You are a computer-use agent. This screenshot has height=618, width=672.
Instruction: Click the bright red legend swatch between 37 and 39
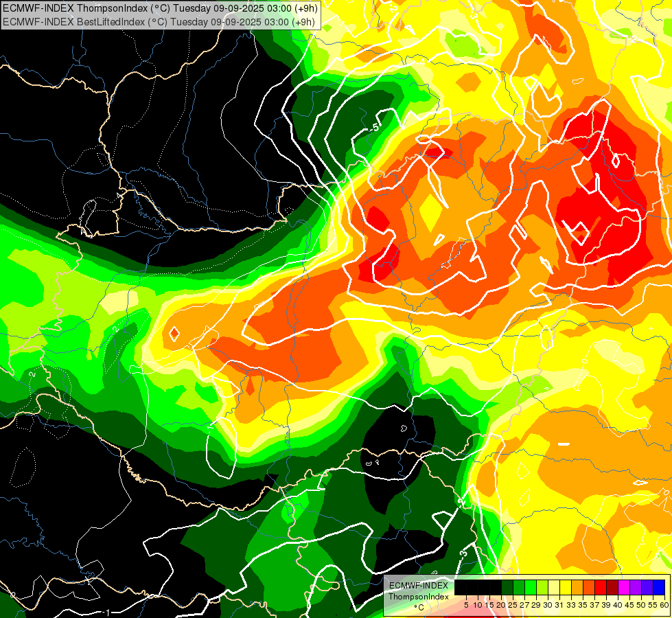pos(601,587)
